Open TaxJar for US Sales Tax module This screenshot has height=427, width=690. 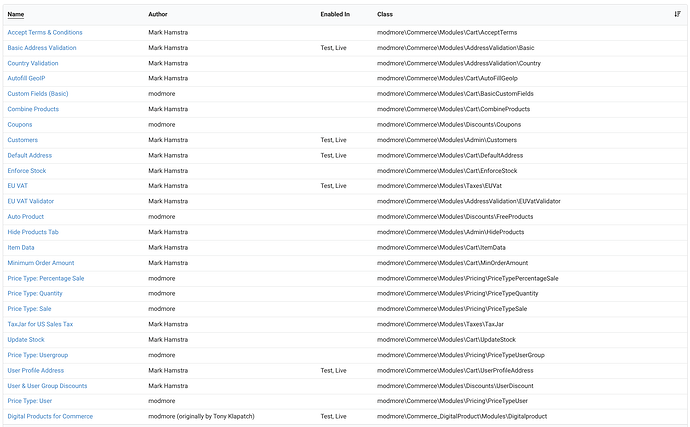click(x=40, y=324)
